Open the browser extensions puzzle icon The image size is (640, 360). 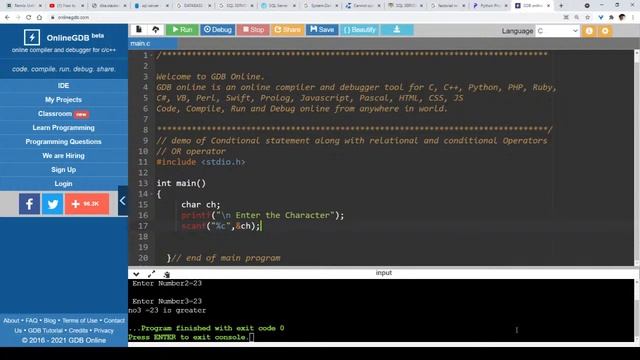(611, 18)
